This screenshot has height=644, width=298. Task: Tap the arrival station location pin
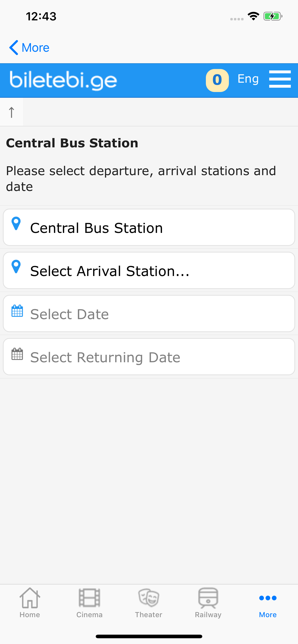point(16,266)
